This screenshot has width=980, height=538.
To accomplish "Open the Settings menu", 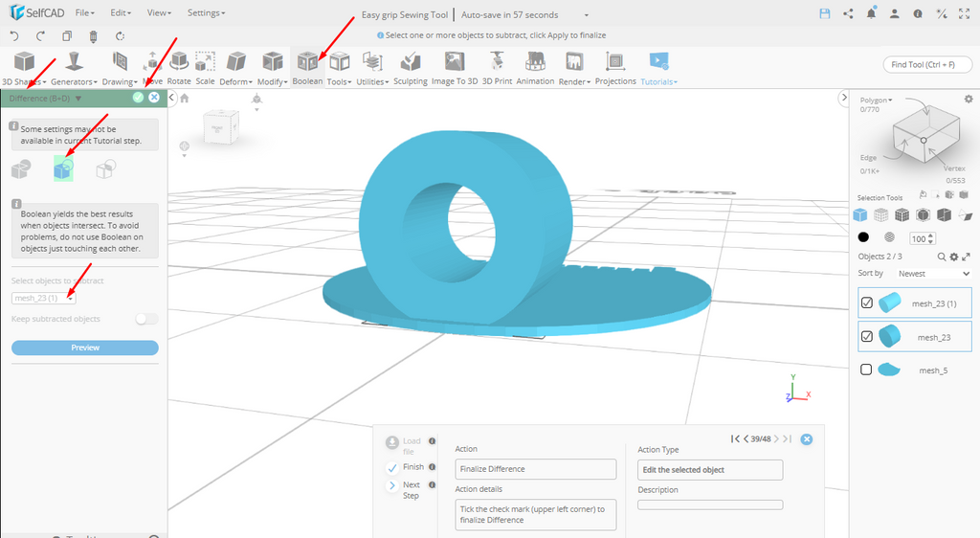I will 207,13.
